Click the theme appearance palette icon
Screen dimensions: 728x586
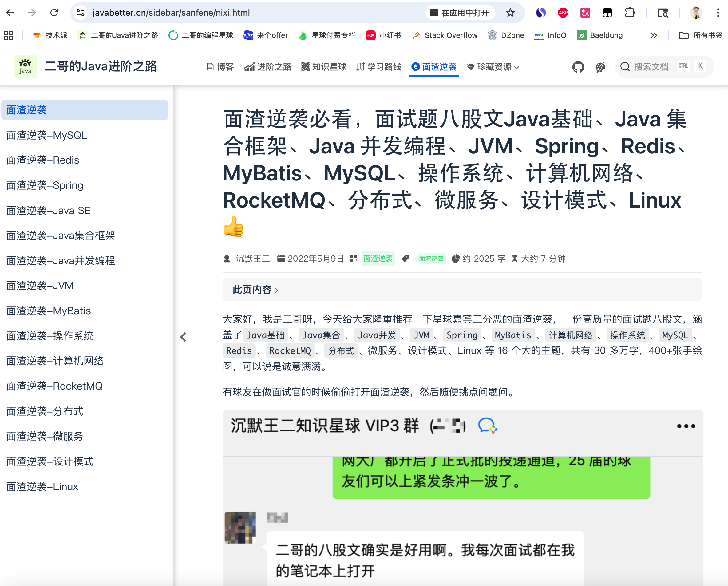(x=600, y=67)
